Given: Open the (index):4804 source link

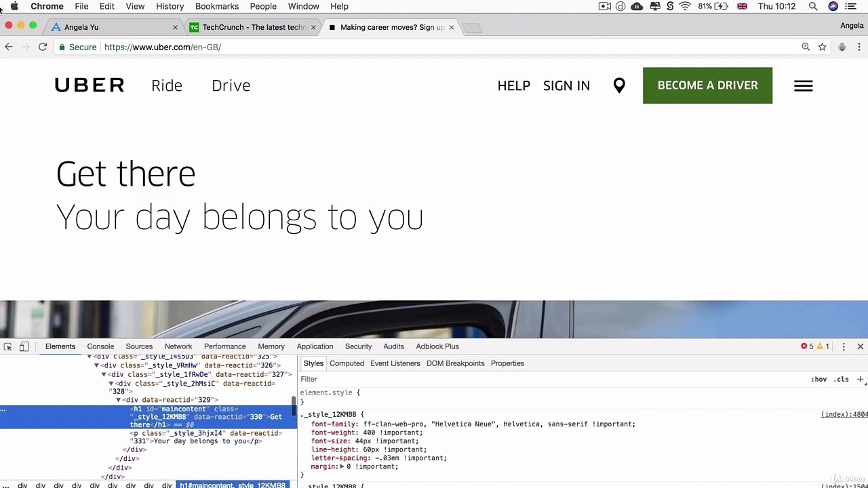Looking at the screenshot, I should (x=844, y=414).
